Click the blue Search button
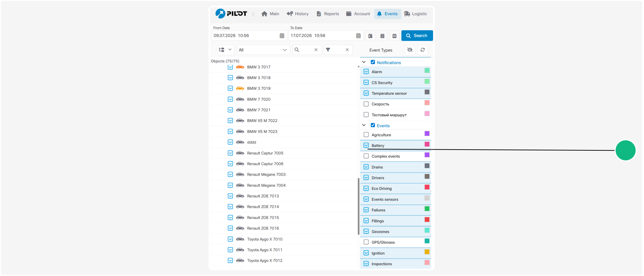The image size is (644, 276). point(417,36)
